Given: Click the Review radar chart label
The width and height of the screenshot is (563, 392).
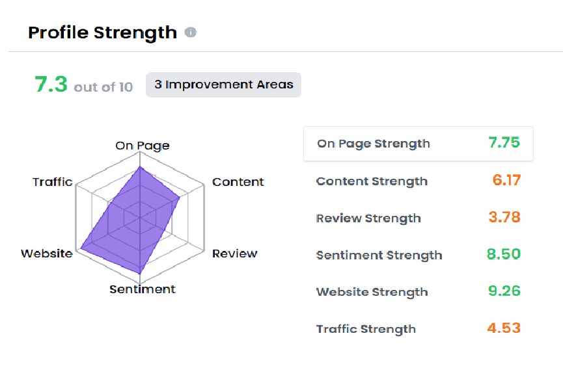Looking at the screenshot, I should (235, 254).
